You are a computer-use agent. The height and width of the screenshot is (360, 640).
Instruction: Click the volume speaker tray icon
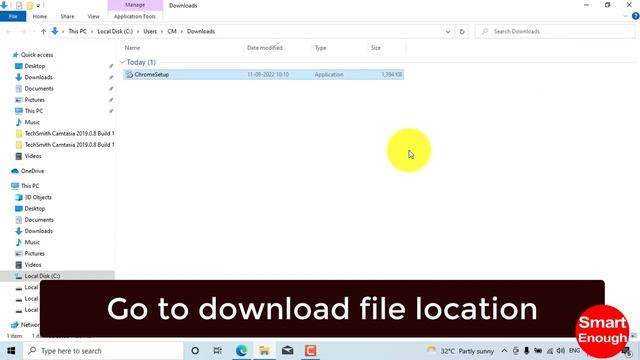point(561,351)
